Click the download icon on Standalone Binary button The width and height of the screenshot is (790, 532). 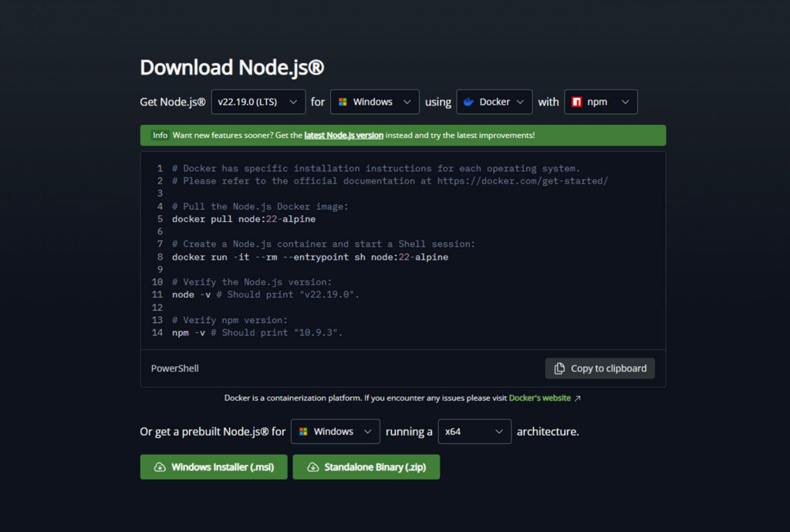point(312,467)
